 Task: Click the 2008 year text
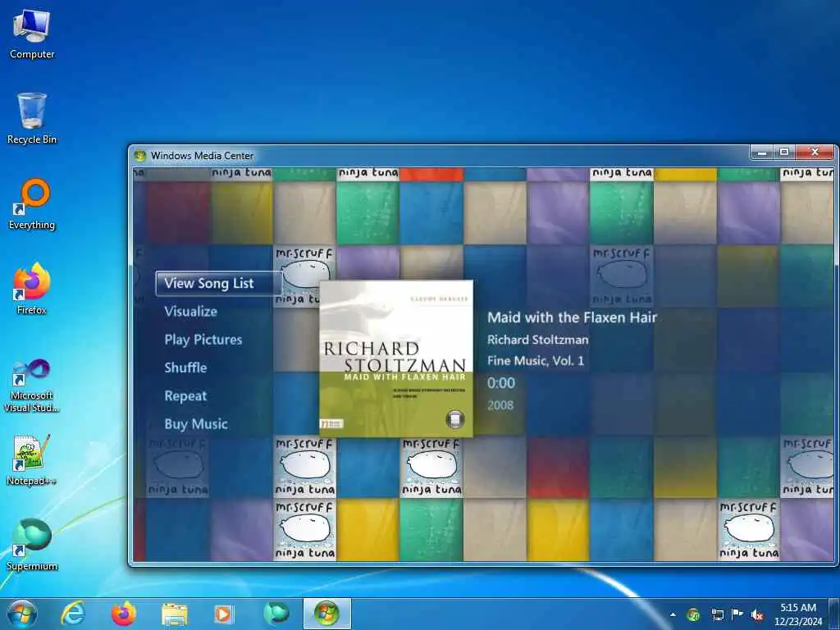[x=500, y=405]
